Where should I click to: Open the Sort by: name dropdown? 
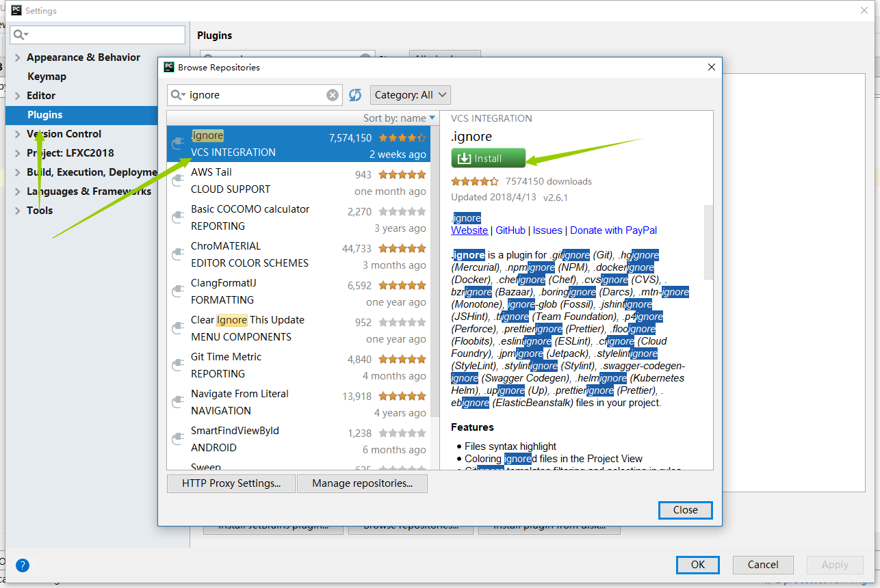coord(399,118)
